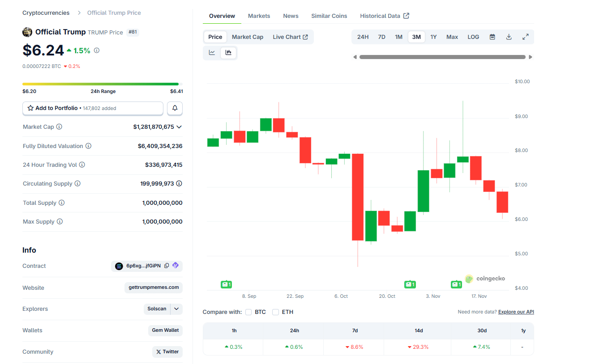Enable the BTC comparison checkbox
This screenshot has height=364, width=595.
coord(248,312)
